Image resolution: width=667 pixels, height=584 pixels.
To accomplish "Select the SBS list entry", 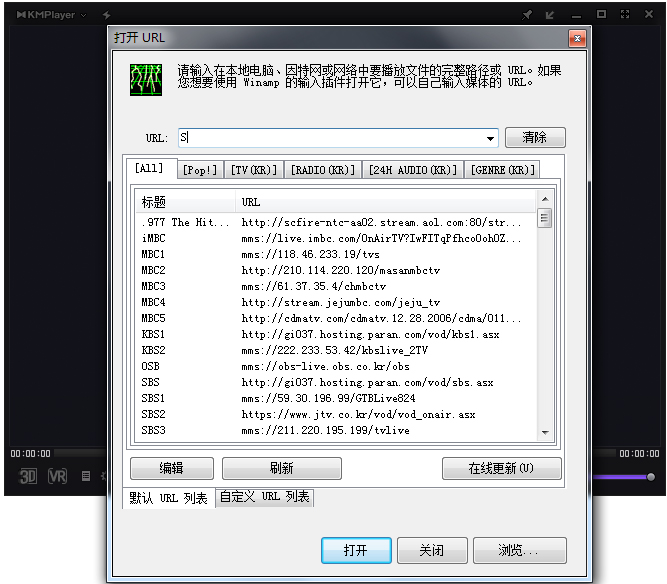I will tap(336, 382).
